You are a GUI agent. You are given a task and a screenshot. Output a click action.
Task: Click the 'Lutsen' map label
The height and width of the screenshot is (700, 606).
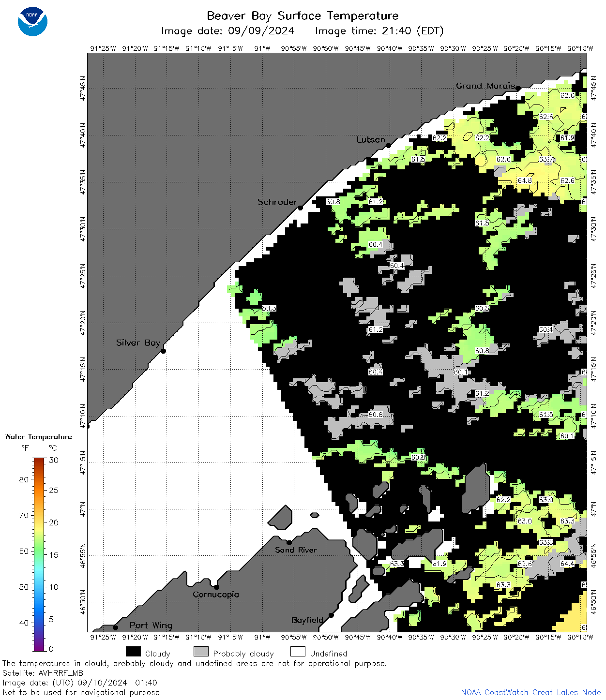[371, 139]
